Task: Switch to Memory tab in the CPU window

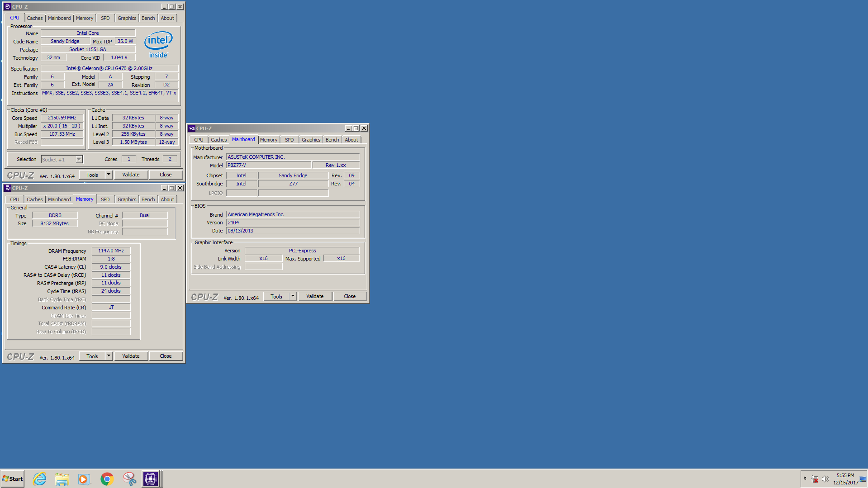Action: click(85, 18)
